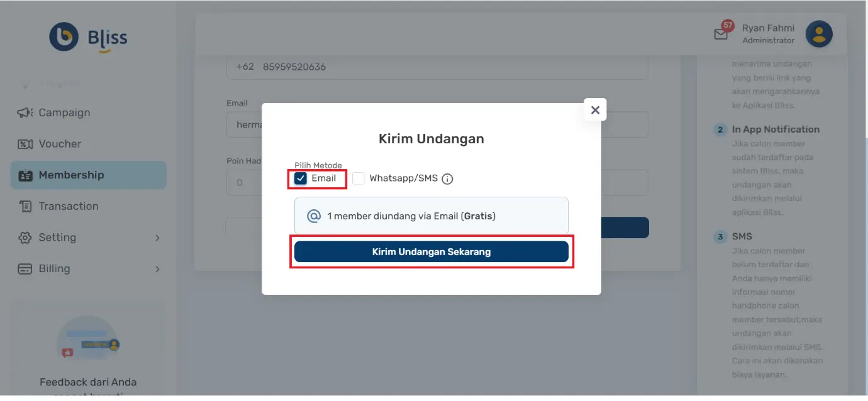
Task: Expand the Setting submenu chevron
Action: 156,238
